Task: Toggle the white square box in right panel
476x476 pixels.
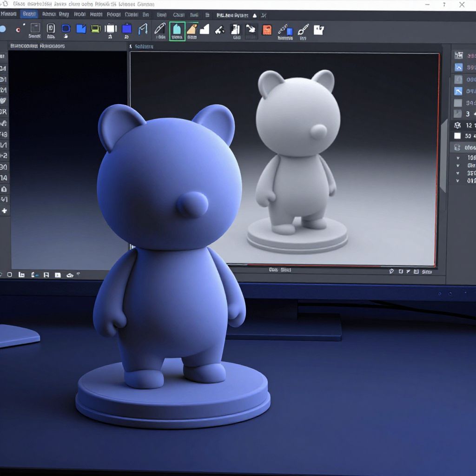Action: tap(457, 136)
